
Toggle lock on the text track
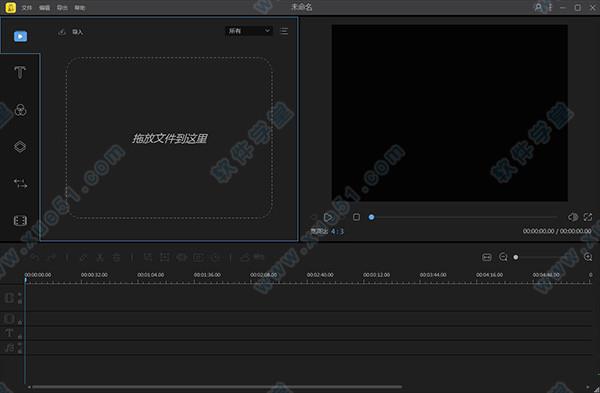(20, 337)
